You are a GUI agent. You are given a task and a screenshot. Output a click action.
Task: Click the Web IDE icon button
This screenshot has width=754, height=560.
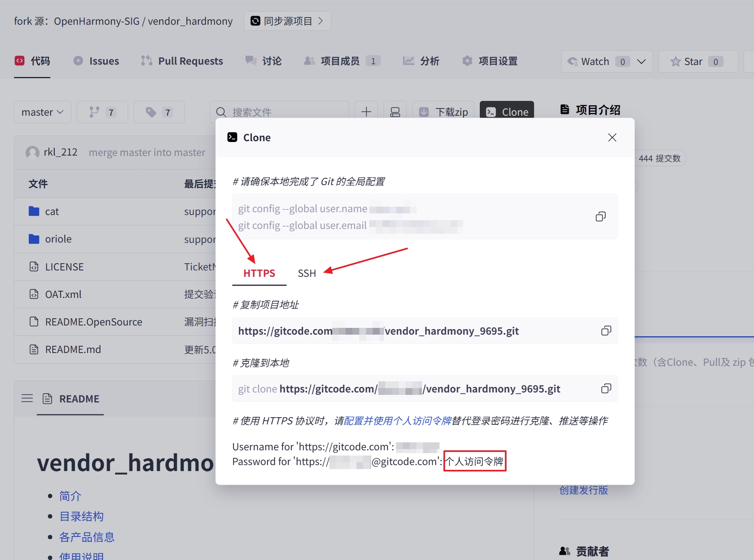(x=395, y=112)
